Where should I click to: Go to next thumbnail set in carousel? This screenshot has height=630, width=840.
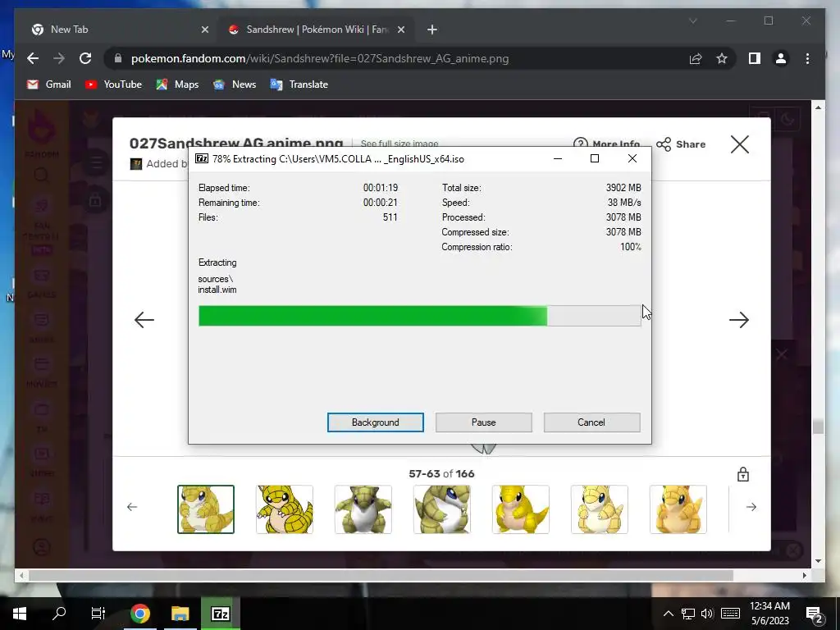(751, 507)
